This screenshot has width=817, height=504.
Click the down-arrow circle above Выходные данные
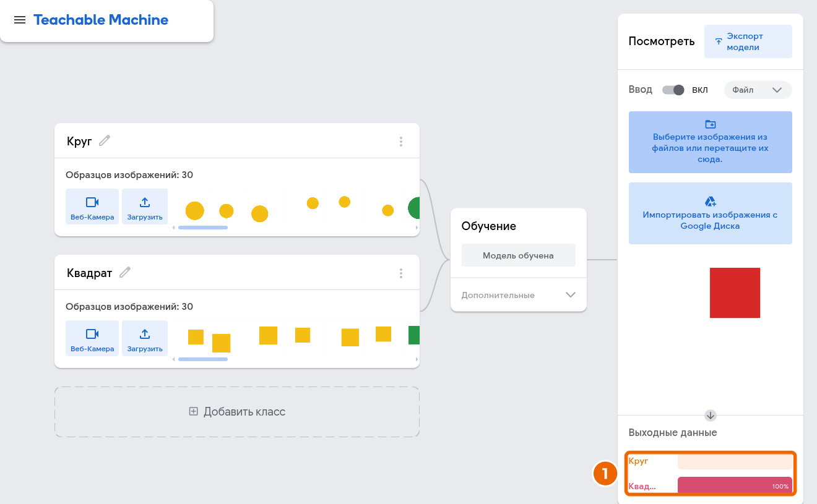click(x=711, y=415)
